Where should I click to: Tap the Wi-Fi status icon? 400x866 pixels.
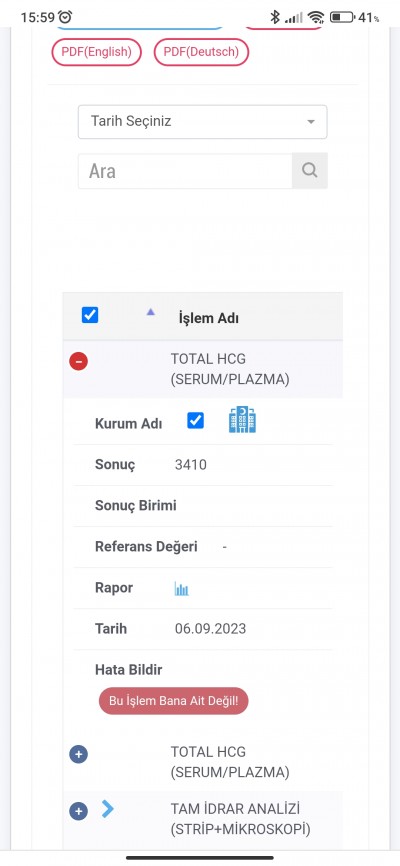tap(316, 17)
